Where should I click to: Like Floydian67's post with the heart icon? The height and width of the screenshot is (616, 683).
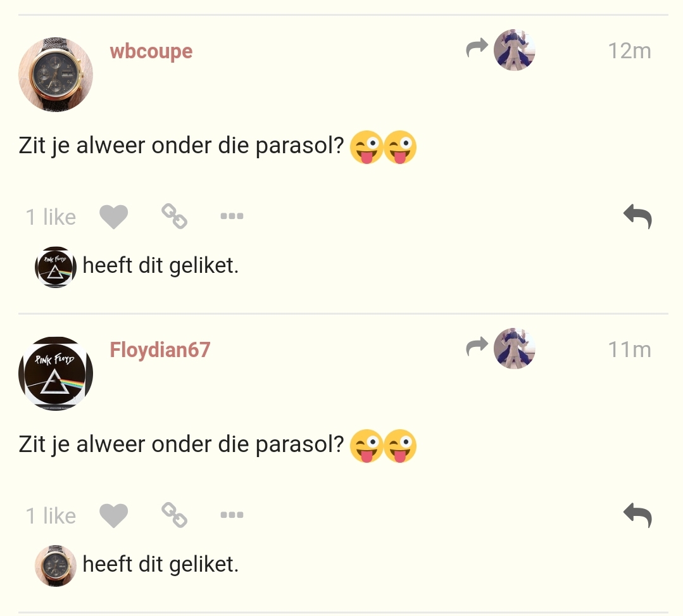pyautogui.click(x=114, y=515)
